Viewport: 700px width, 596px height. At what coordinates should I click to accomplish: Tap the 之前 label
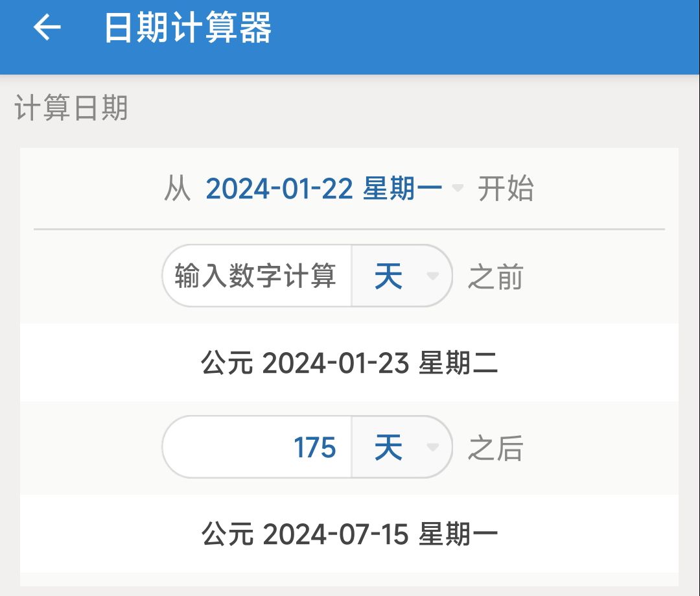tap(496, 278)
